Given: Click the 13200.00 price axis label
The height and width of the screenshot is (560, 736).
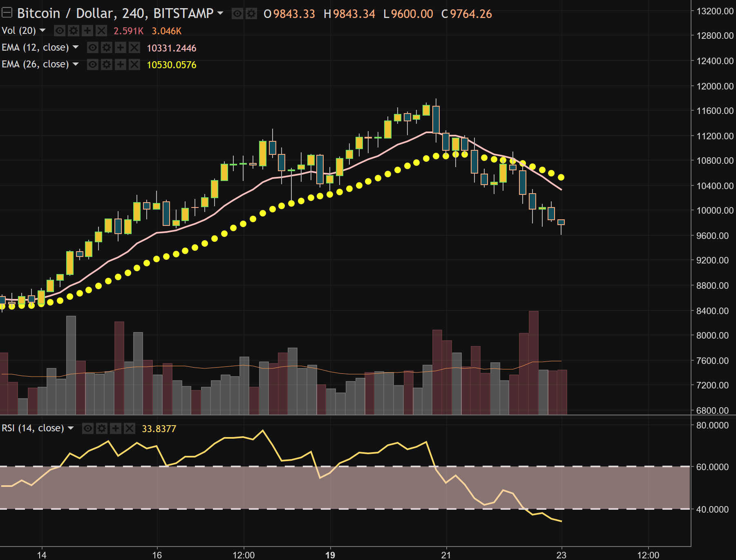Looking at the screenshot, I should coord(715,11).
